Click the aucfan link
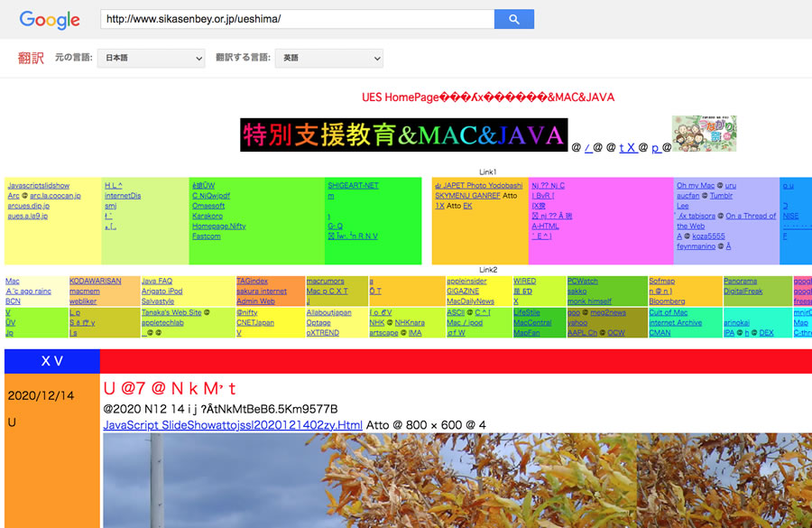812x528 pixels. [x=687, y=196]
